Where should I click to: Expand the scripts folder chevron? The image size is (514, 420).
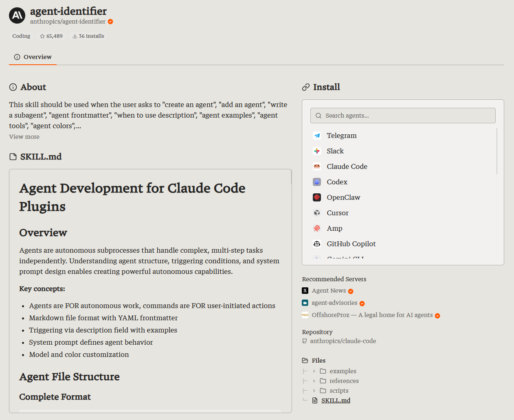click(314, 391)
